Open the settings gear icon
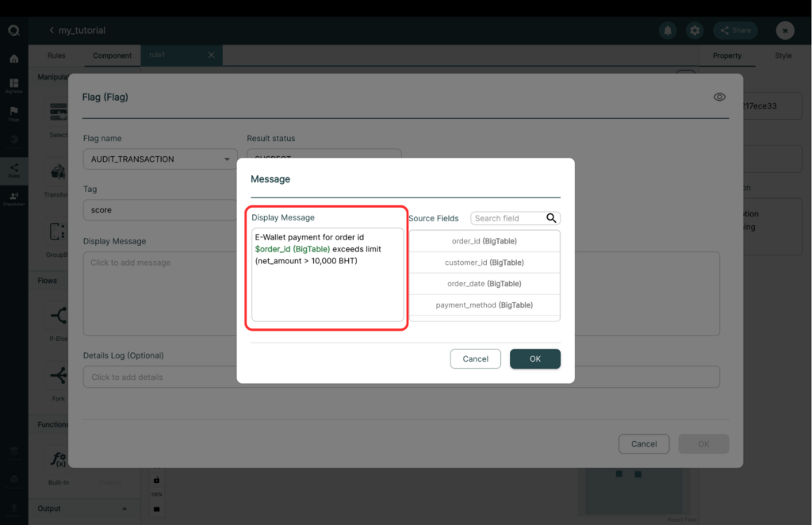The width and height of the screenshot is (812, 525). coord(695,31)
